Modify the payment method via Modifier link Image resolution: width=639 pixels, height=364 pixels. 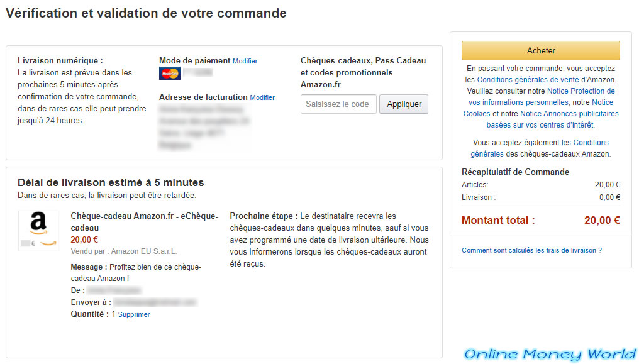pos(245,61)
